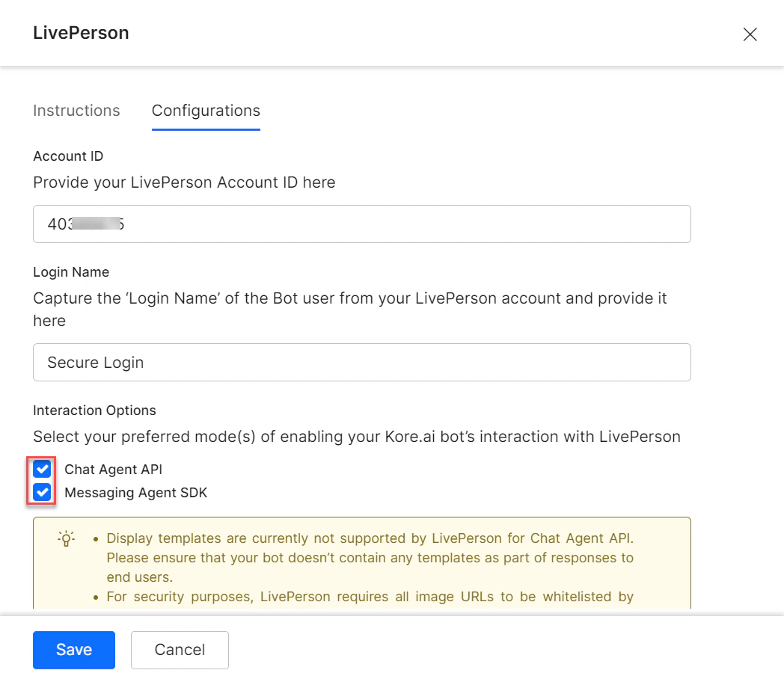Viewport: 784px width, 676px height.
Task: Re-enable the Messaging Agent SDK checkbox
Action: click(42, 492)
